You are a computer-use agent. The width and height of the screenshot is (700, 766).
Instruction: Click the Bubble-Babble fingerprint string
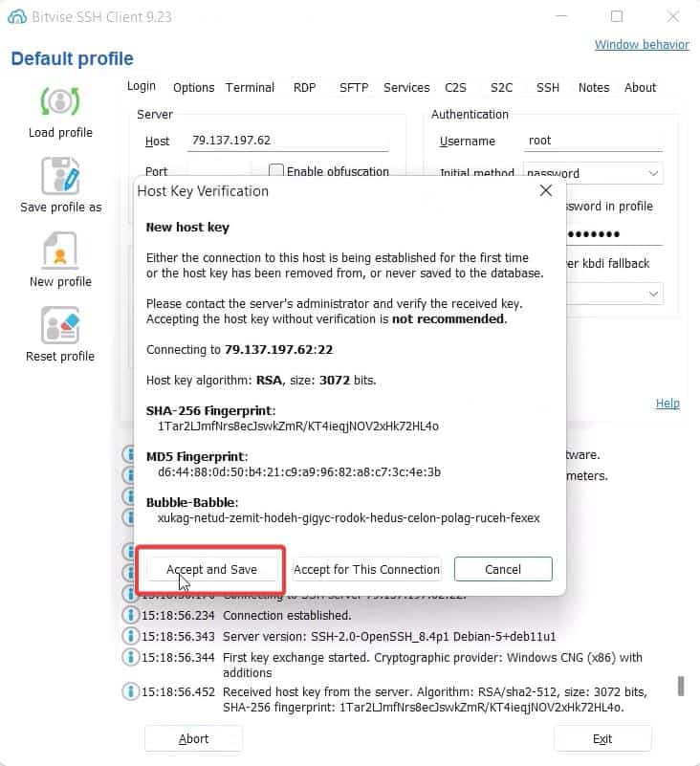pyautogui.click(x=348, y=517)
